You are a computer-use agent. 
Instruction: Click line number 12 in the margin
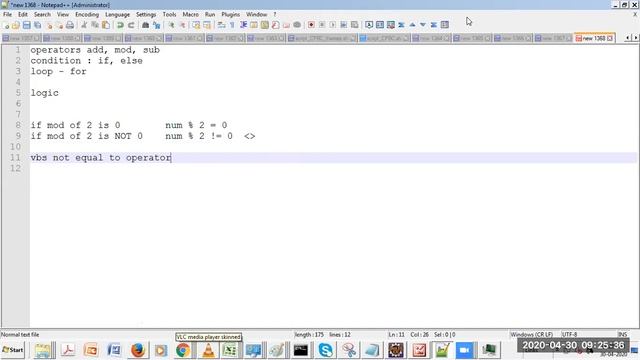click(x=16, y=169)
